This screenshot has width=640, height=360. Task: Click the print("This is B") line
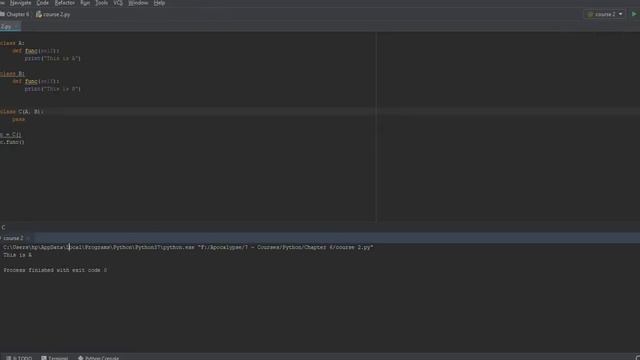tap(52, 89)
